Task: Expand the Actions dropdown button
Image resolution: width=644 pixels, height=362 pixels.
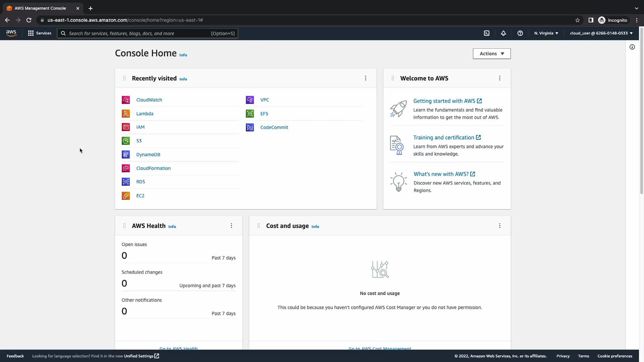Action: [x=492, y=54]
